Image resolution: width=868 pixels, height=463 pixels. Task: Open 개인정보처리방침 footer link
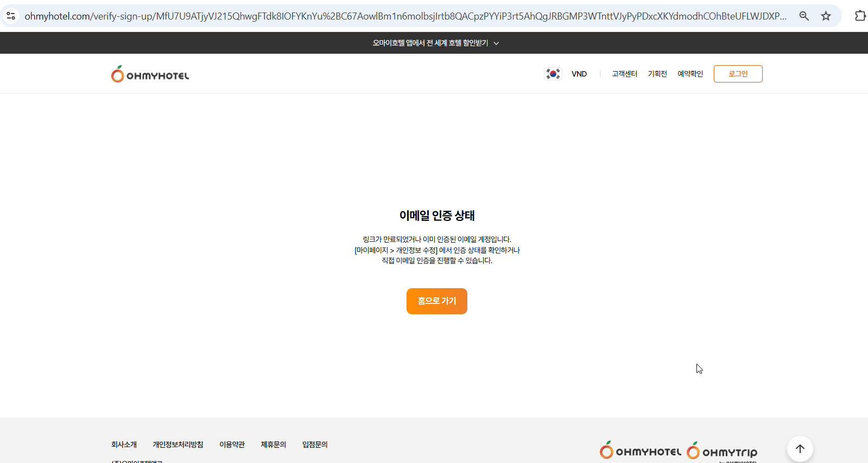178,445
